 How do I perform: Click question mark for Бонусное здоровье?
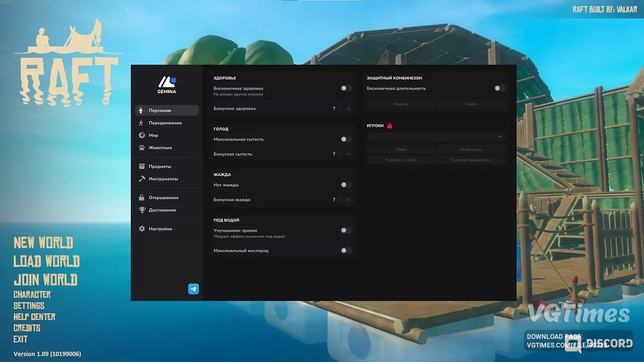[334, 109]
